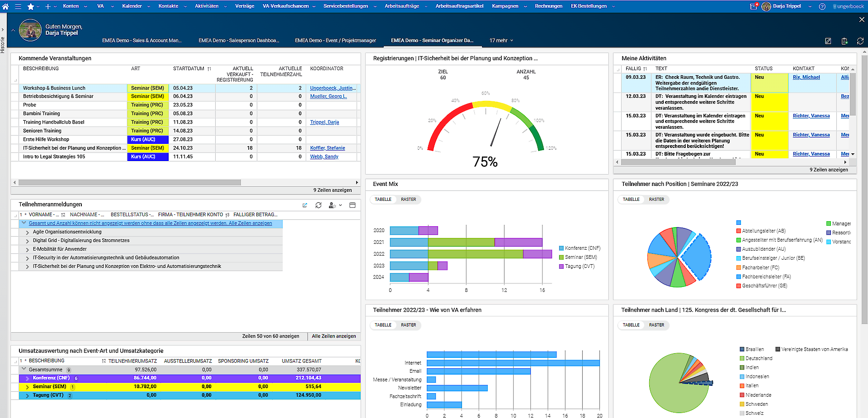
Task: Select TABELLE in Wie von VA erfahren
Action: point(383,325)
